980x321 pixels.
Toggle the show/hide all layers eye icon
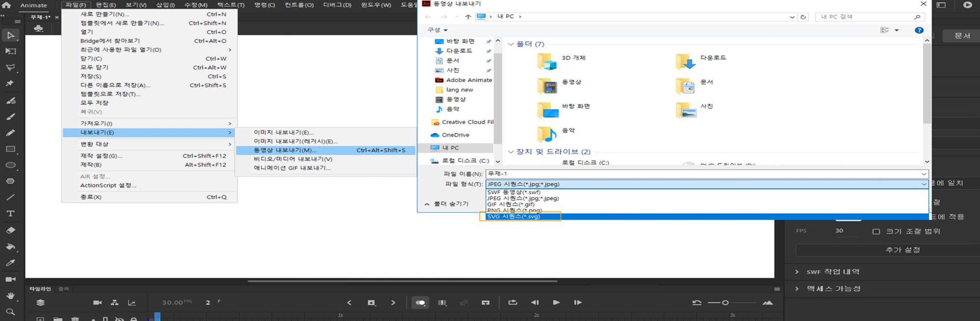click(119, 319)
